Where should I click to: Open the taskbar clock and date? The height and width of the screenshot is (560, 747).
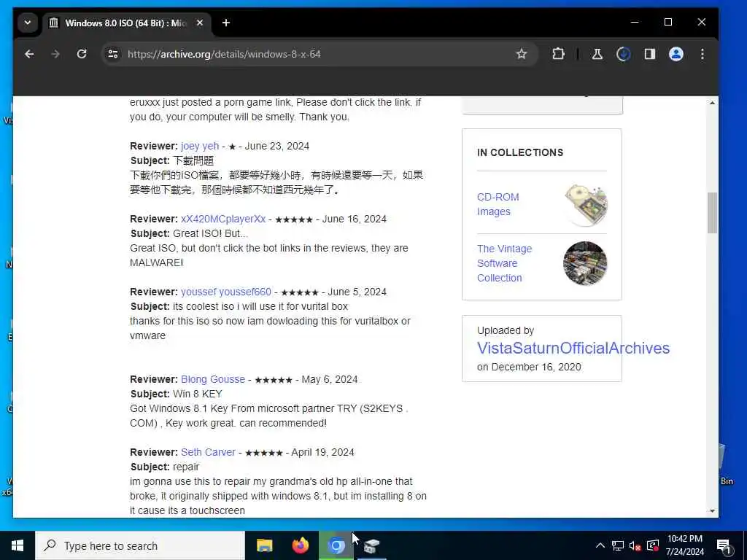tap(684, 545)
